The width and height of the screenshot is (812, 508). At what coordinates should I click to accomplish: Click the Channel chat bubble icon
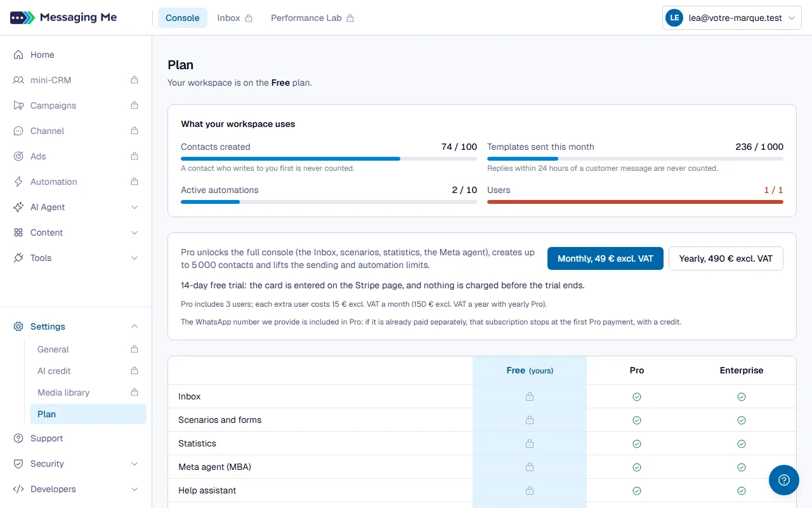point(18,131)
